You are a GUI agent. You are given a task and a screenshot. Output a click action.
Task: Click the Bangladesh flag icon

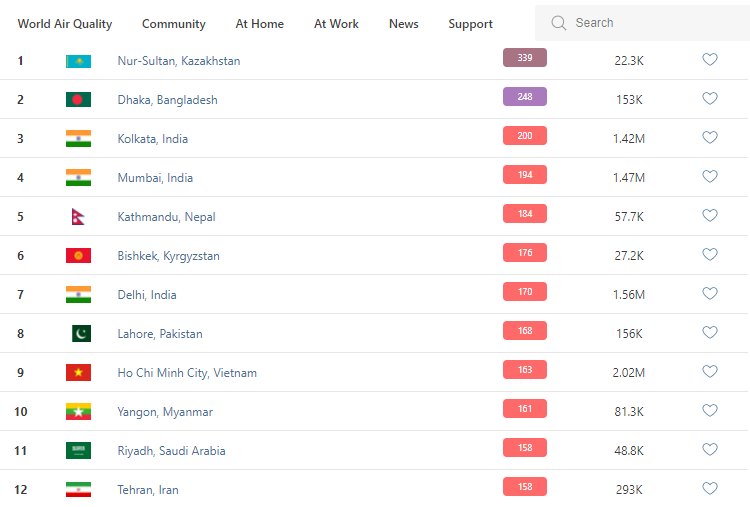tap(78, 100)
